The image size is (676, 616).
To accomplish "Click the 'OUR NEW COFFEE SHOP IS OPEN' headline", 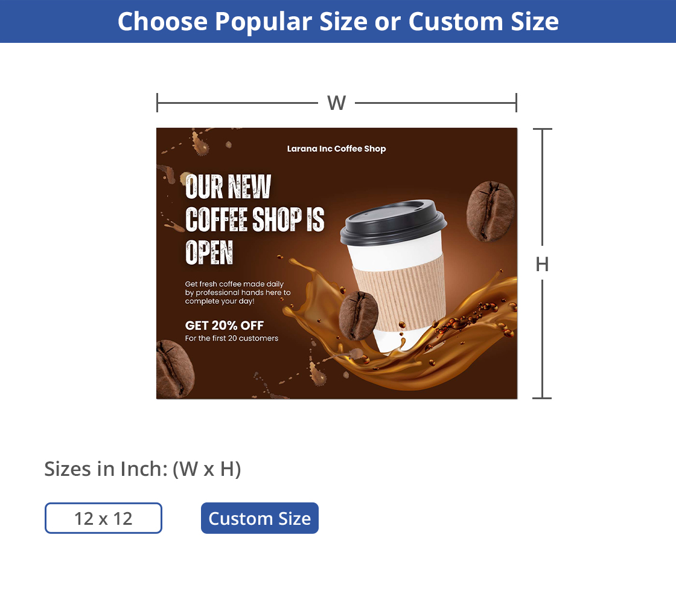I will point(254,219).
